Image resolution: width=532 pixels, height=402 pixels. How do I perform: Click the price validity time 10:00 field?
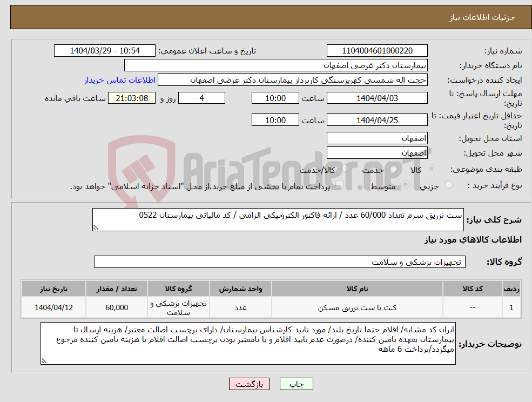coord(275,120)
